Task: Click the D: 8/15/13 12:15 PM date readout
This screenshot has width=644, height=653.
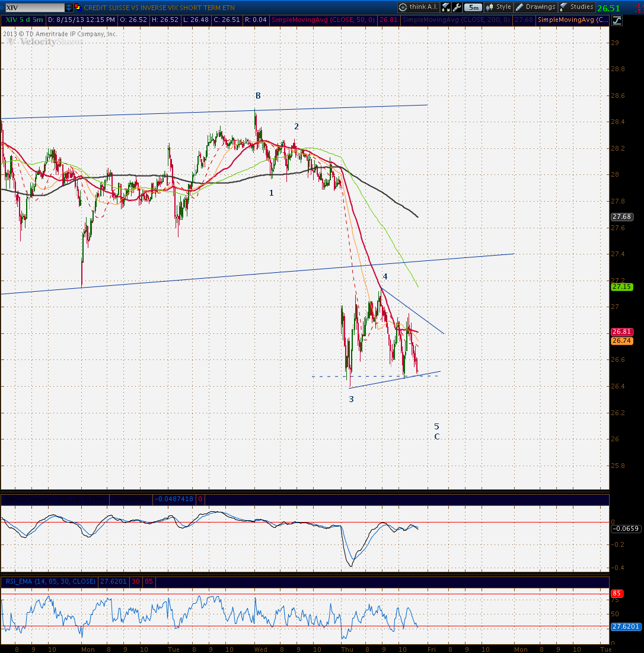Action: (82, 20)
